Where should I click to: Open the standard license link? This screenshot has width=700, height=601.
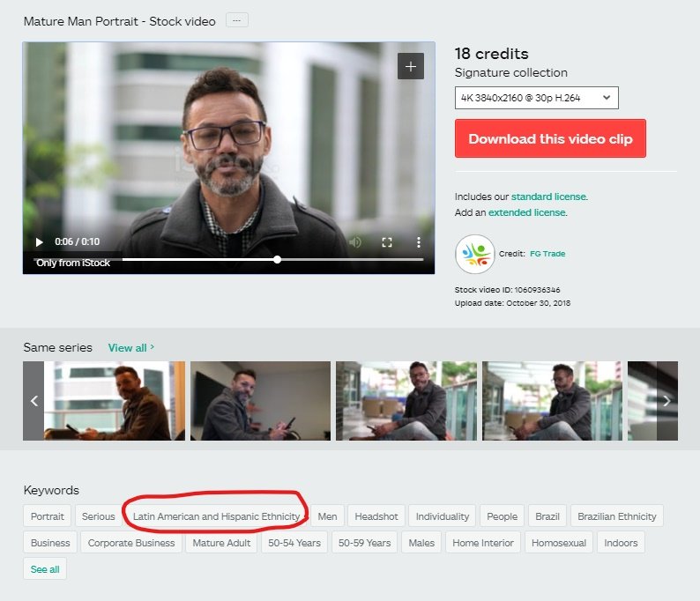[x=548, y=197]
